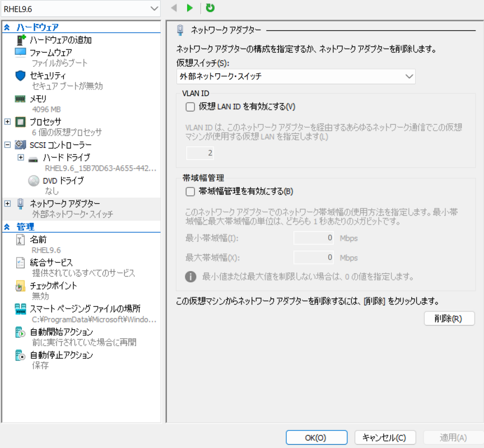Image resolution: width=484 pixels, height=448 pixels.
Task: Click the SCSI コントローラー icon
Action: pyautogui.click(x=20, y=144)
